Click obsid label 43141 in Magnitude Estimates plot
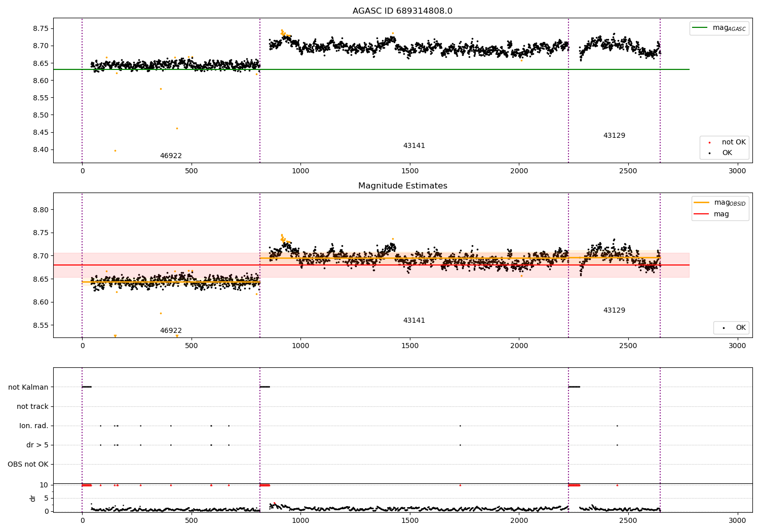 [x=414, y=321]
